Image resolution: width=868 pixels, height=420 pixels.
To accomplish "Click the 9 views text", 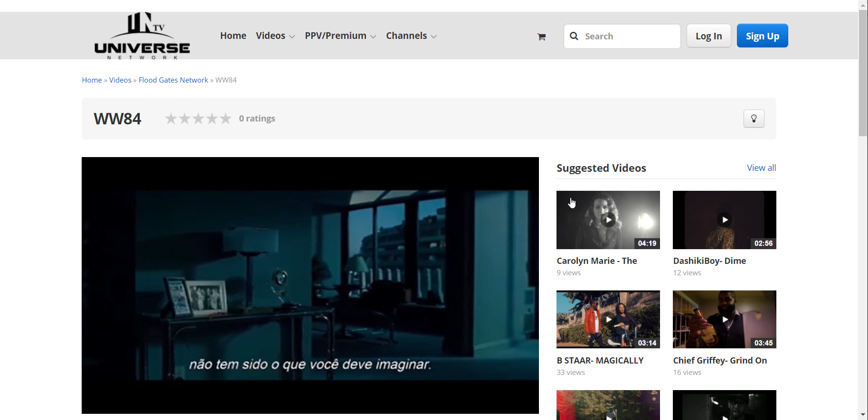I will [x=569, y=273].
